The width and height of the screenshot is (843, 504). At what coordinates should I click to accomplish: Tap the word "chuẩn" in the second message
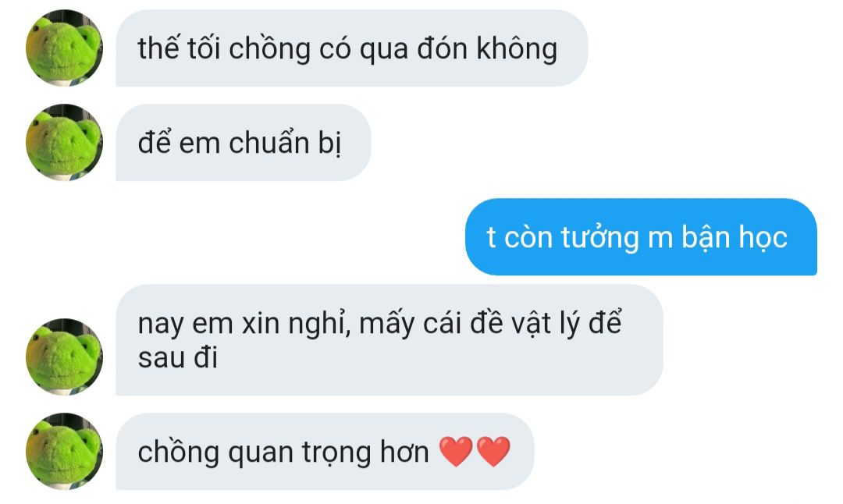269,143
